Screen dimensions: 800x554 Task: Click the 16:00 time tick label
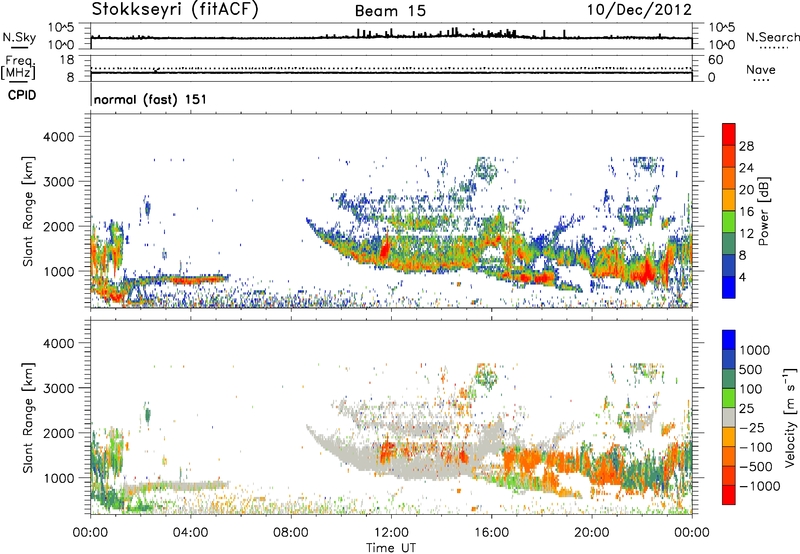pos(491,533)
